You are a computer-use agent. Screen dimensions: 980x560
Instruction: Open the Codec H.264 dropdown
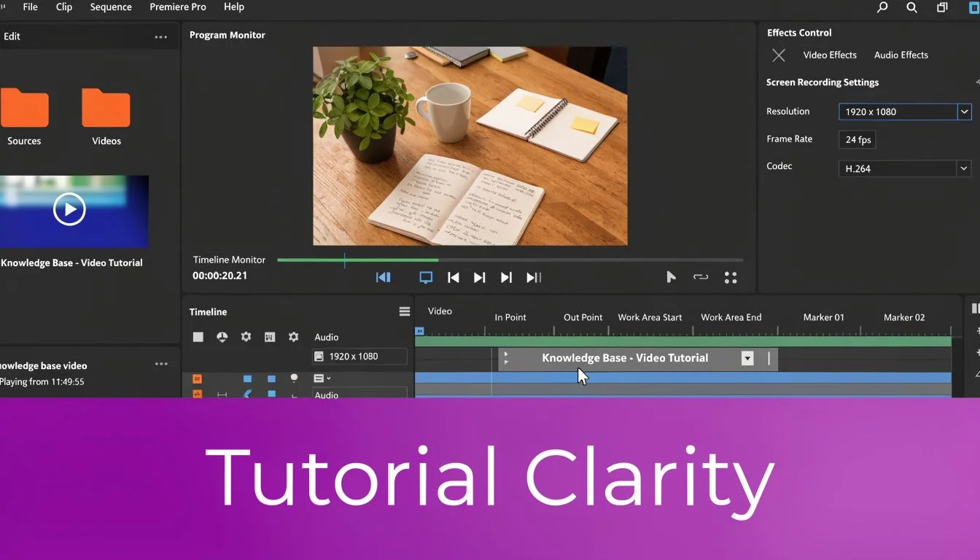click(x=964, y=168)
